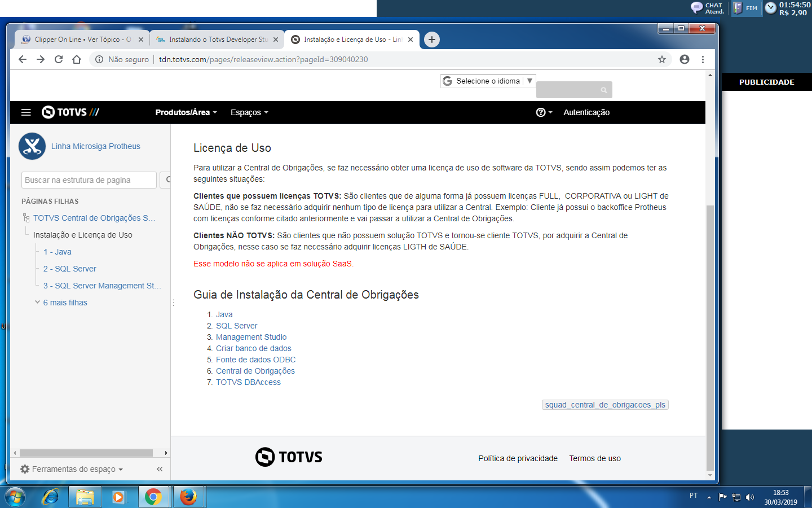Viewport: 812px width, 508px height.
Task: Click the FIM button at the top
Action: [747, 8]
